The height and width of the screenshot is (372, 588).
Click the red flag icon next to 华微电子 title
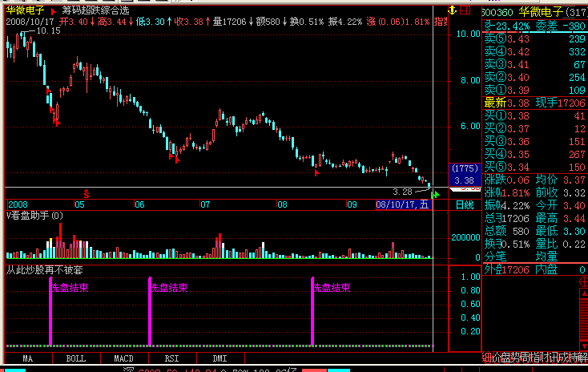[53, 11]
